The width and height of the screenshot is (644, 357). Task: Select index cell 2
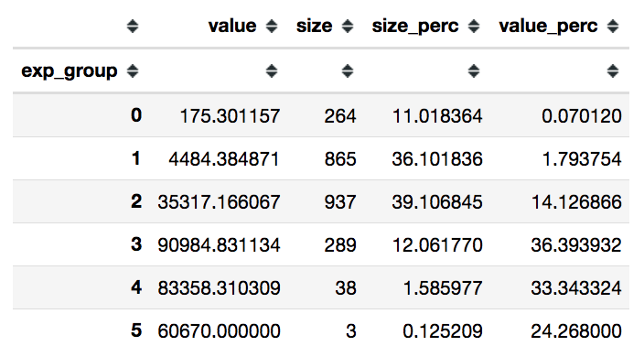[x=136, y=201]
